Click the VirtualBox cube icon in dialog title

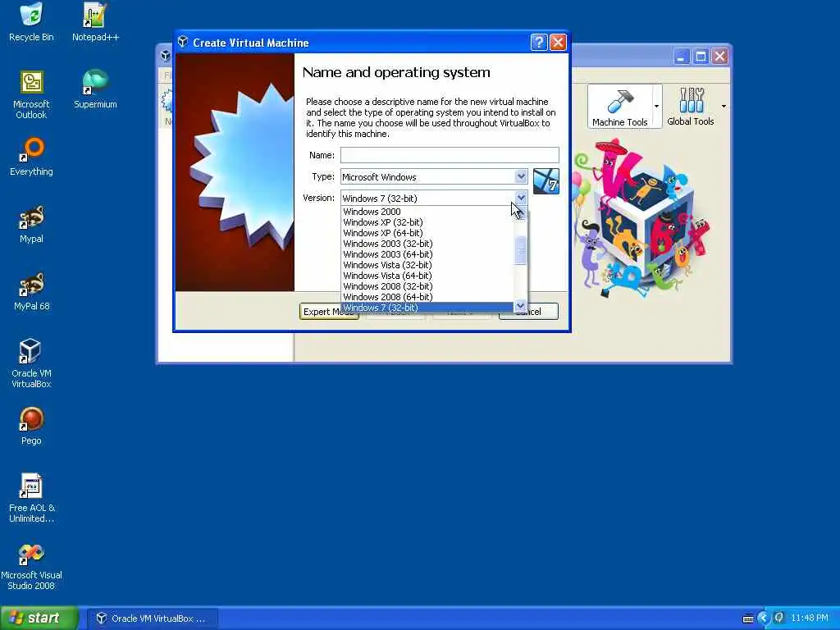[183, 42]
